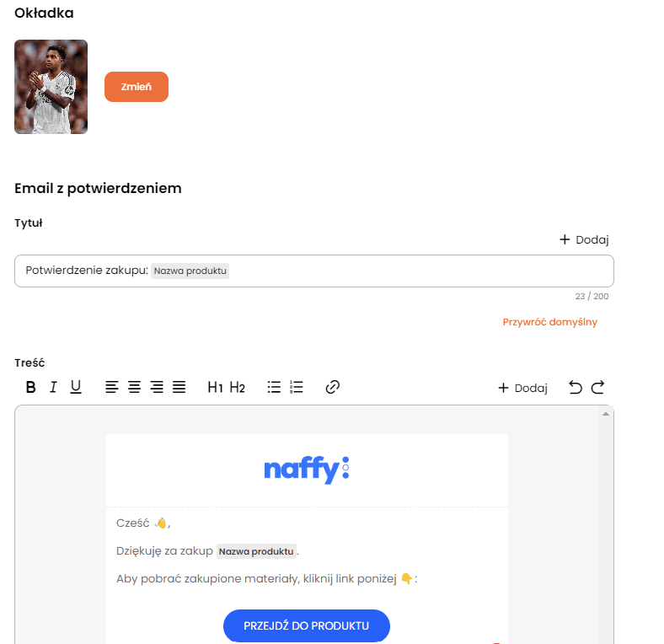The width and height of the screenshot is (664, 644).
Task: Center align the text
Action: [x=134, y=387]
